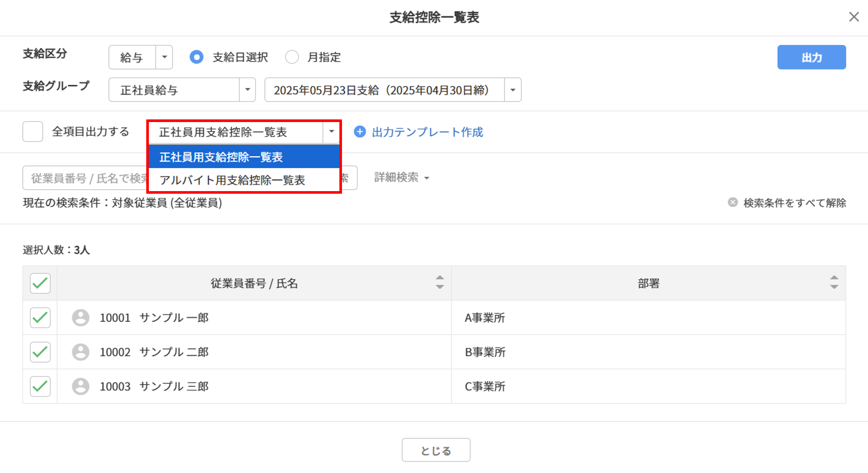The height and width of the screenshot is (473, 868).
Task: Click the blue 出力 button
Action: 811,57
